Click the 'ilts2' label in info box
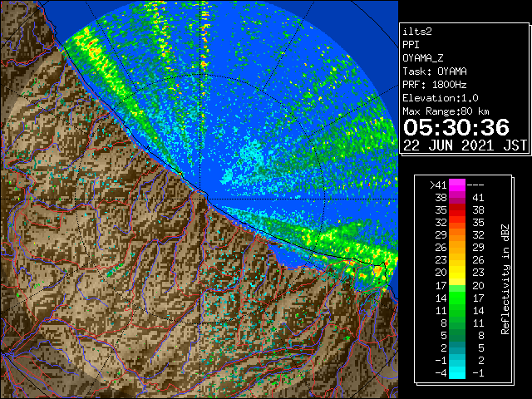 pos(417,32)
